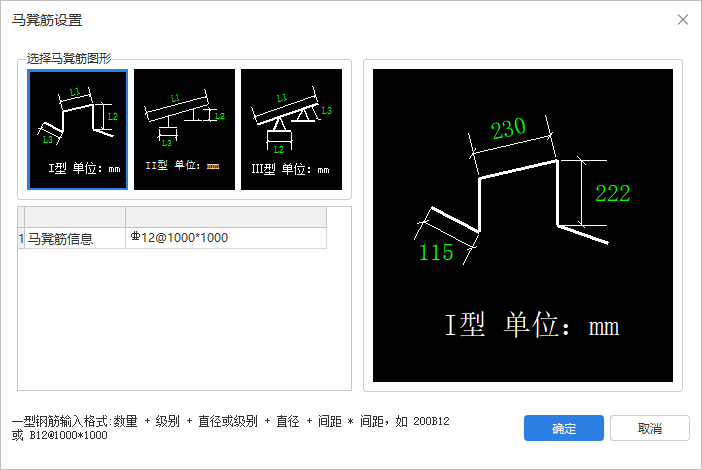
Task: Click row number 1 header
Action: [21, 238]
